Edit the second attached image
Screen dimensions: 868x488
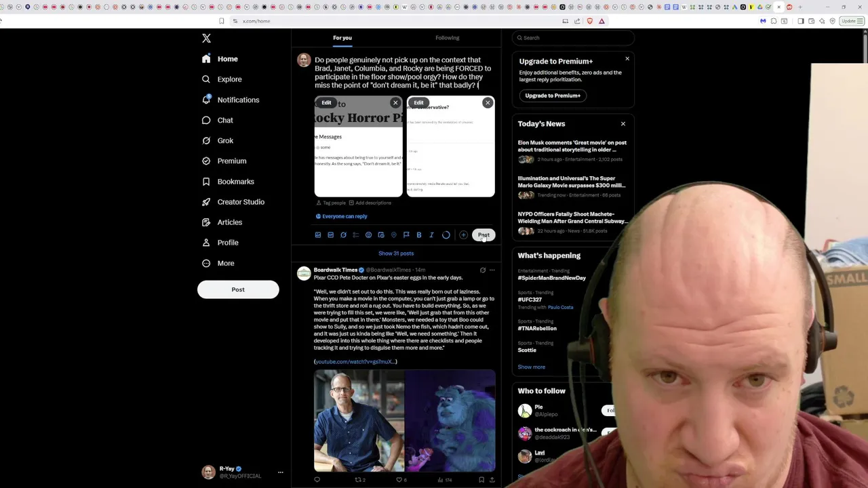[418, 103]
